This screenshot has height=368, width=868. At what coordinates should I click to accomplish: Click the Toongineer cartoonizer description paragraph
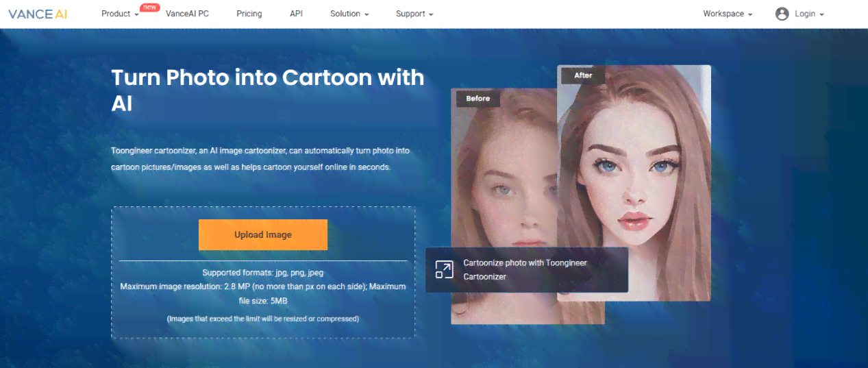click(260, 158)
